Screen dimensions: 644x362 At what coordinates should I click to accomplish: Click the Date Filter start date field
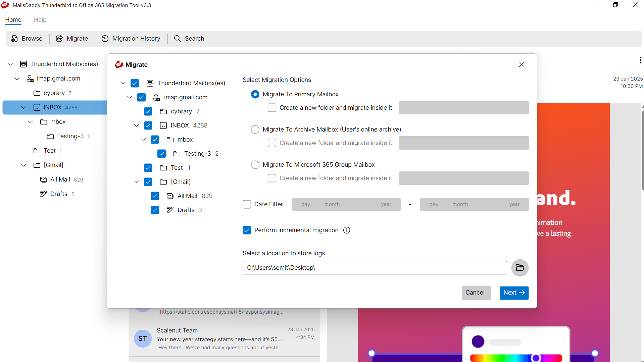coord(346,204)
